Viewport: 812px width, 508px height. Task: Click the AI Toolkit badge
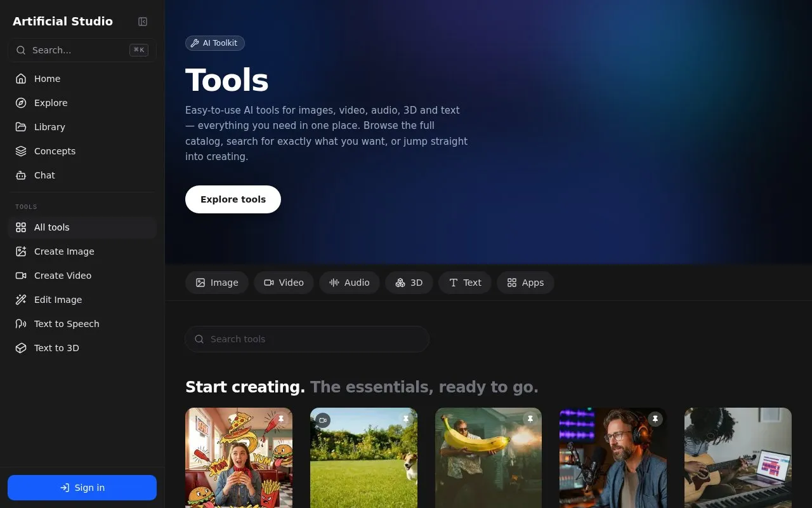[215, 43]
